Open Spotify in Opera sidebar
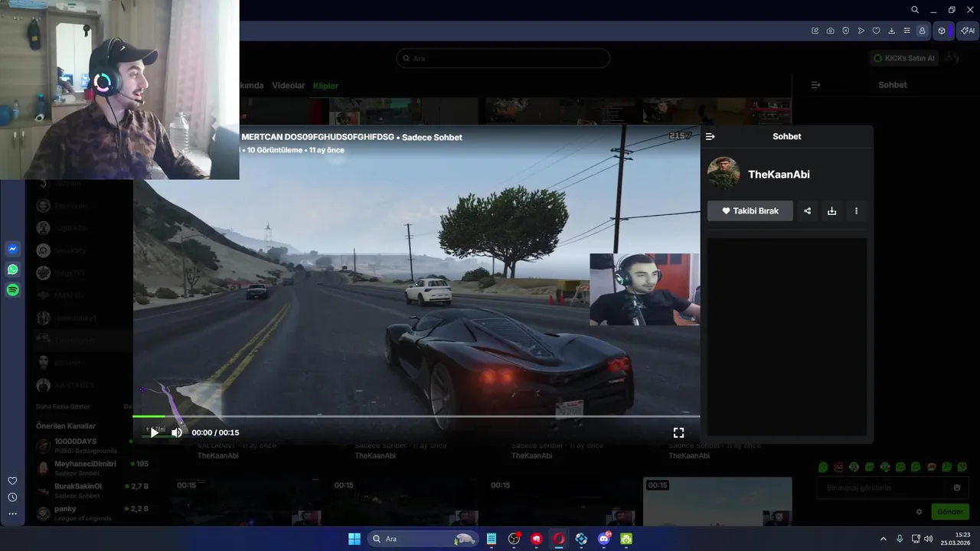The image size is (980, 551). (12, 290)
